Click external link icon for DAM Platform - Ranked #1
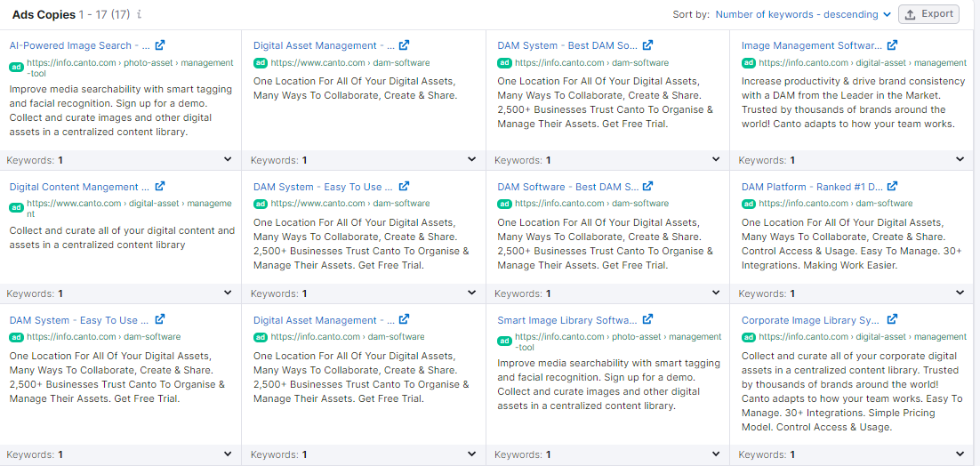Image resolution: width=980 pixels, height=466 pixels. (892, 187)
